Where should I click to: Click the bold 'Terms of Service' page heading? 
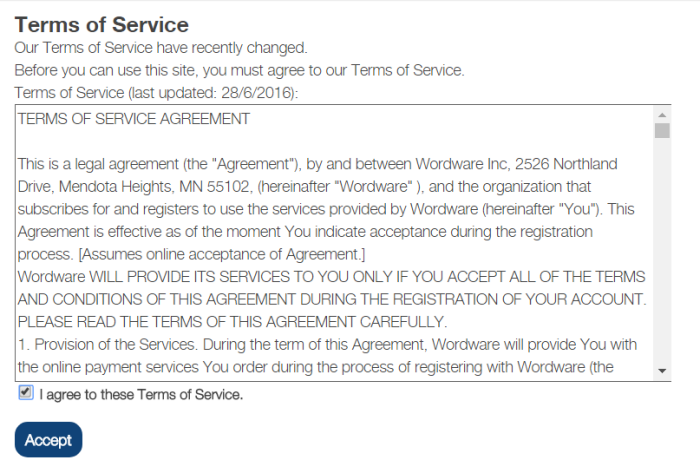click(102, 25)
